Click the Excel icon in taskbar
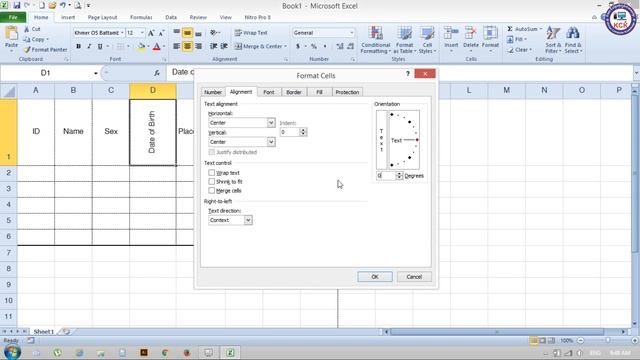This screenshot has height=360, width=640. [230, 353]
